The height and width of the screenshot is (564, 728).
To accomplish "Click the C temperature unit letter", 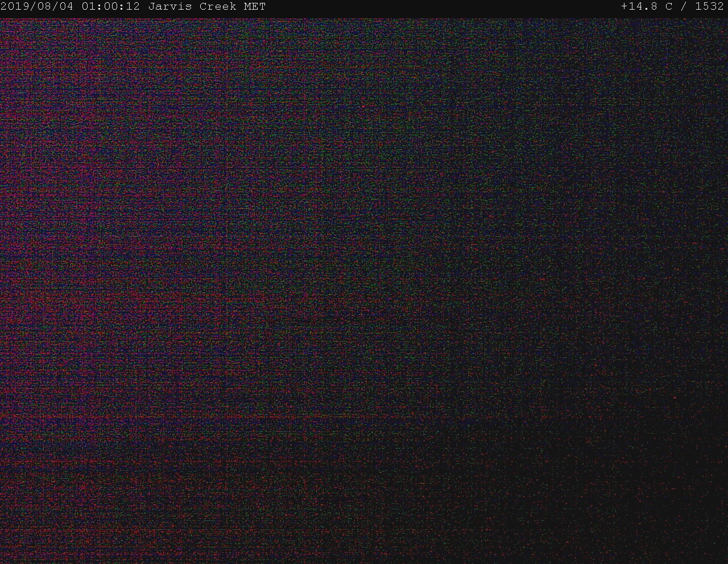I will 669,7.
